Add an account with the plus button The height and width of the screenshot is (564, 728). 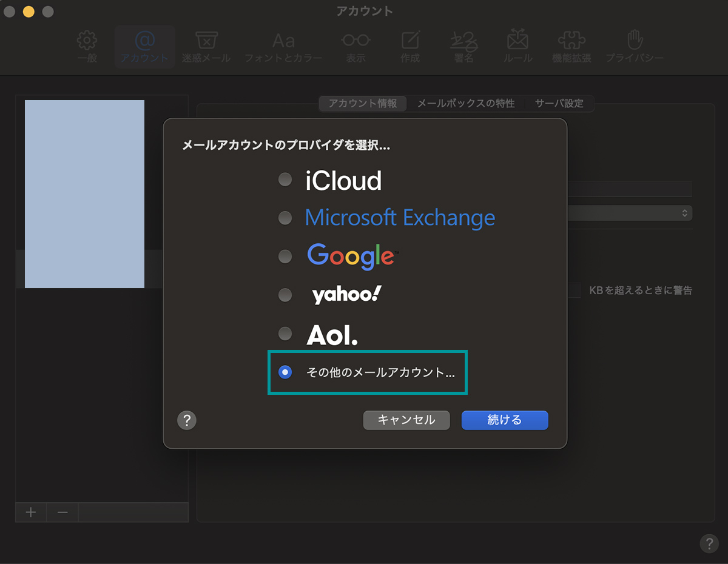tap(31, 512)
